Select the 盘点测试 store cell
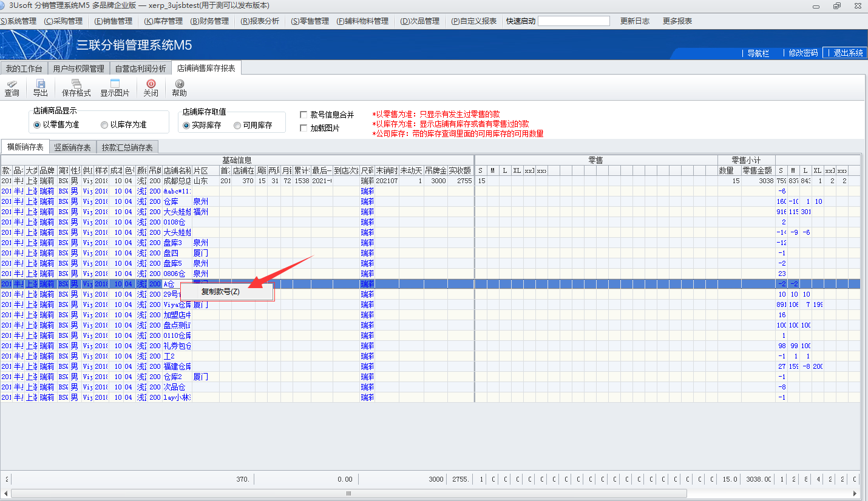The width and height of the screenshot is (868, 501). 177,325
